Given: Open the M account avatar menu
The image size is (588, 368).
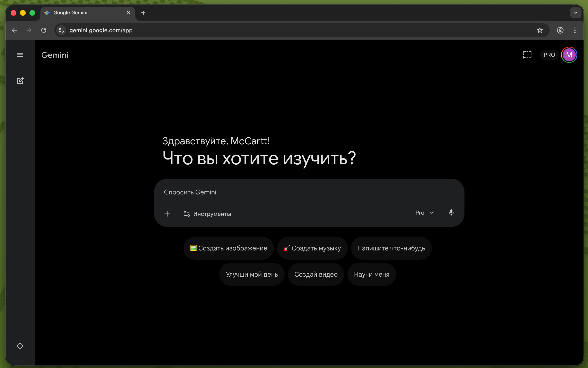Looking at the screenshot, I should 569,55.
